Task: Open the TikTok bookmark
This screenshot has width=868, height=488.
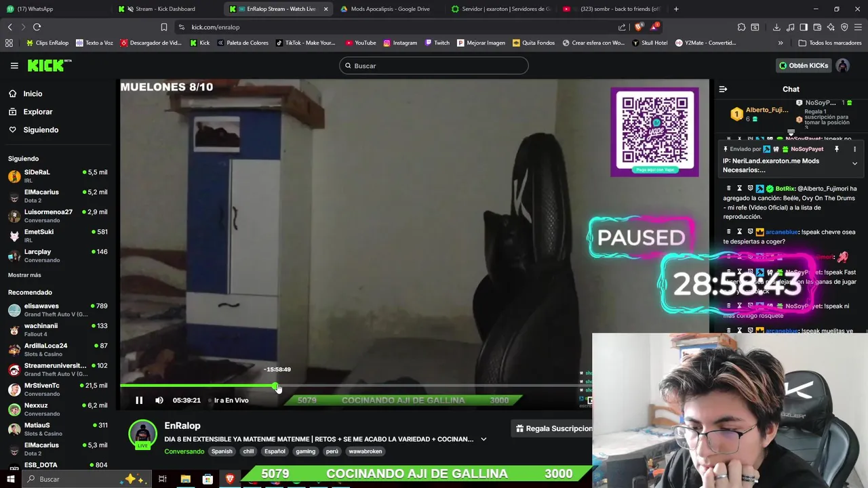Action: [305, 43]
